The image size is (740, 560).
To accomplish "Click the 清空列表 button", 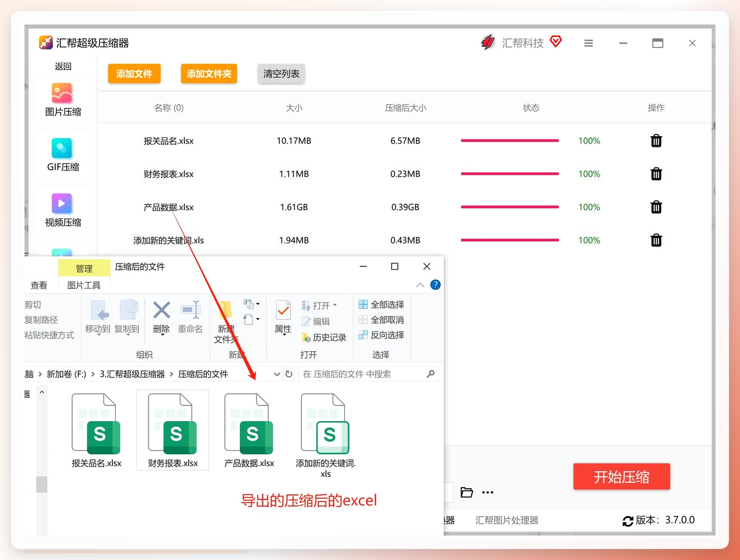I will [281, 74].
